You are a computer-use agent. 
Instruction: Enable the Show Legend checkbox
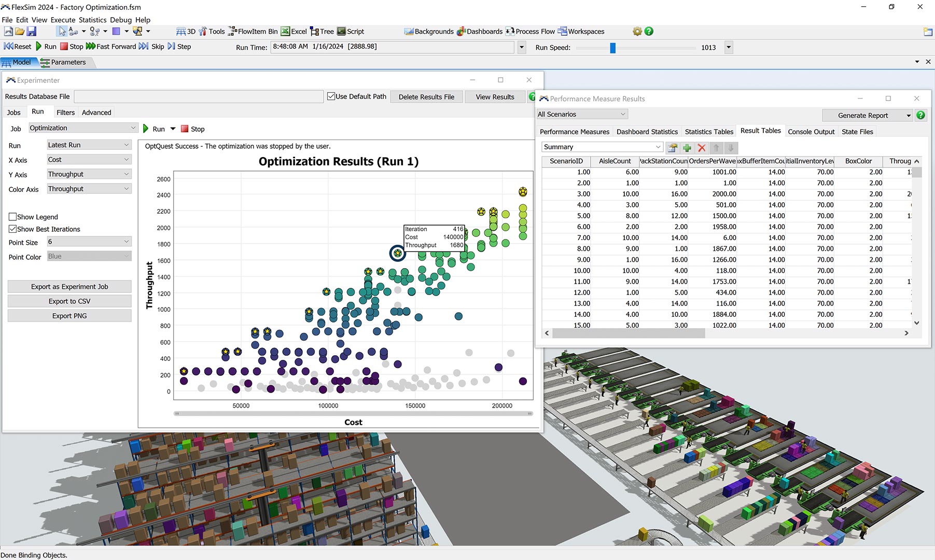coord(13,217)
